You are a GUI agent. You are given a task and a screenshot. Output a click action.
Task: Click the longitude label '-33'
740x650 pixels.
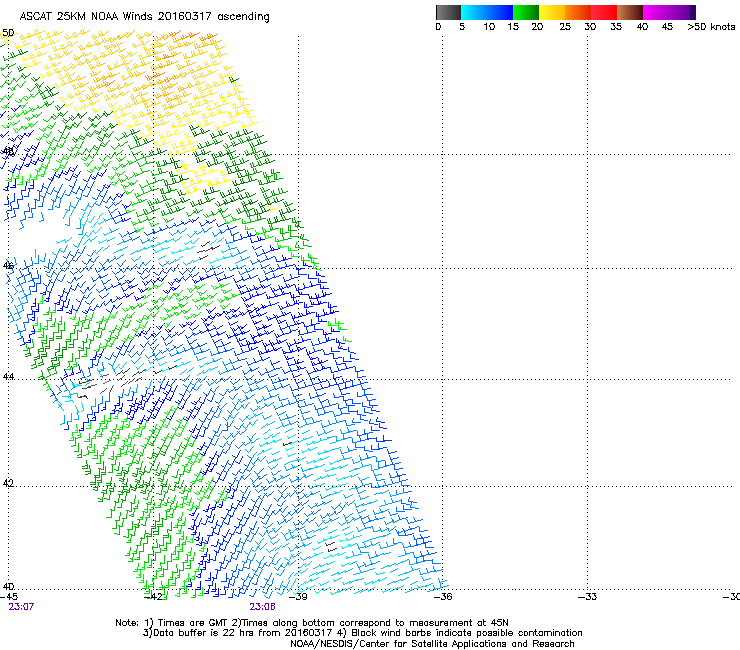(x=588, y=597)
